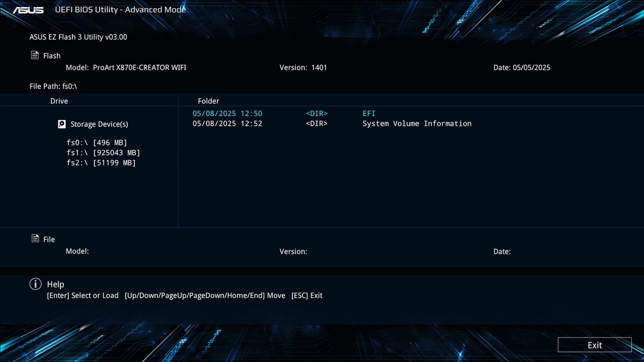This screenshot has height=362, width=644.
Task: Click the Storage Device(s) disk icon
Action: (x=62, y=124)
